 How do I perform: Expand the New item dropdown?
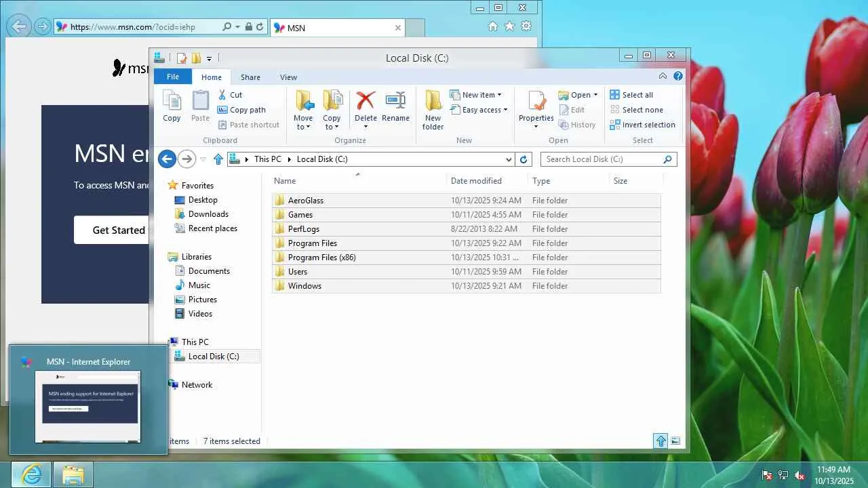coord(499,95)
